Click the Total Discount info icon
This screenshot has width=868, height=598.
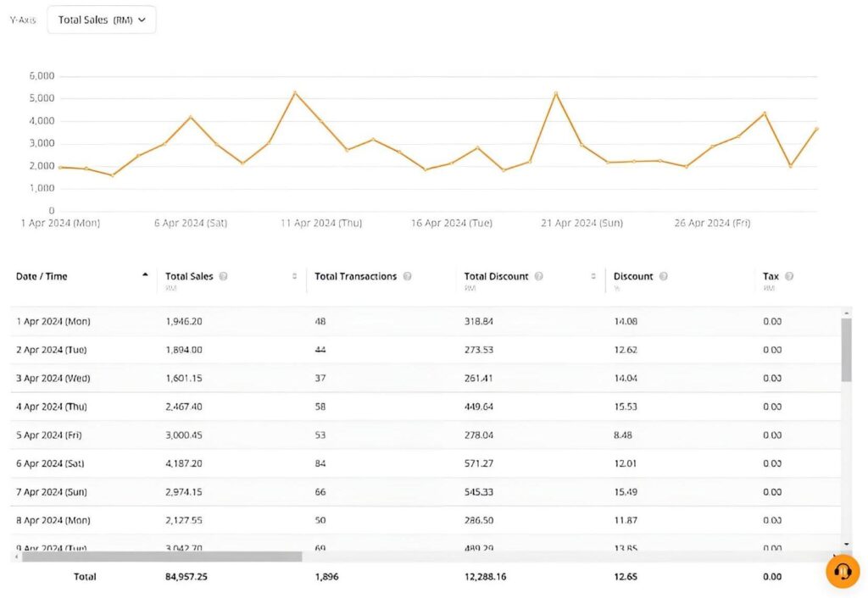[541, 275]
